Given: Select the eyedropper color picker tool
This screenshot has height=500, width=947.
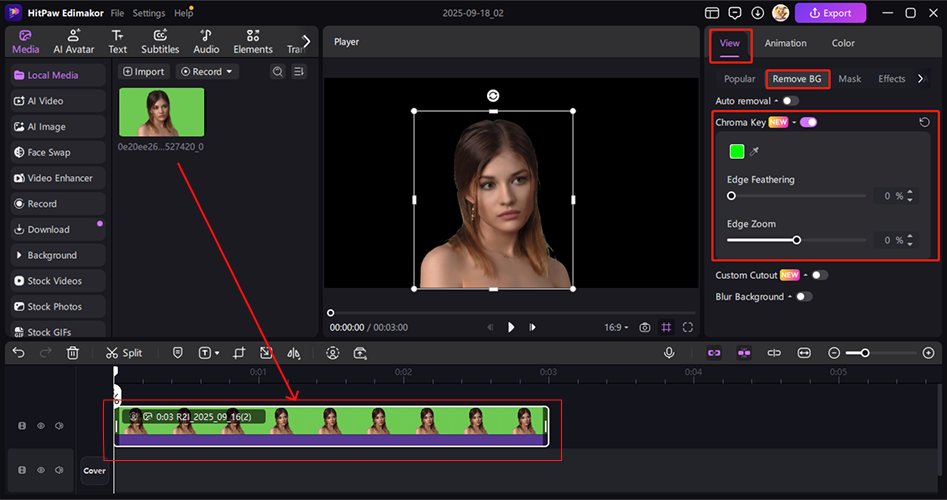Looking at the screenshot, I should coord(755,151).
